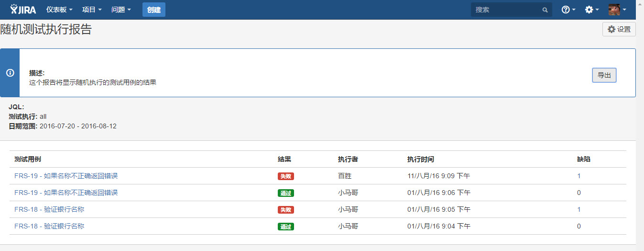Screen dimensions: 644x251
Task: Open FRS-18 link executed at 9:05
Action: [49, 209]
